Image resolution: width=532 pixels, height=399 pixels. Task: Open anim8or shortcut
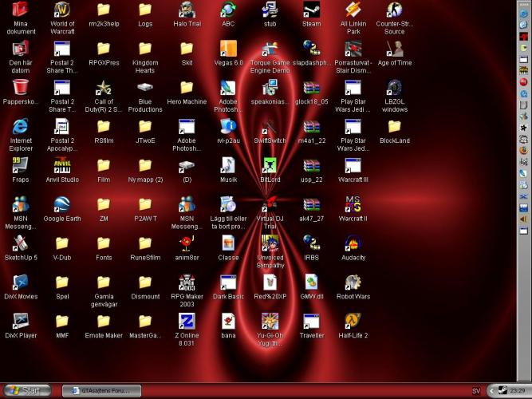187,243
